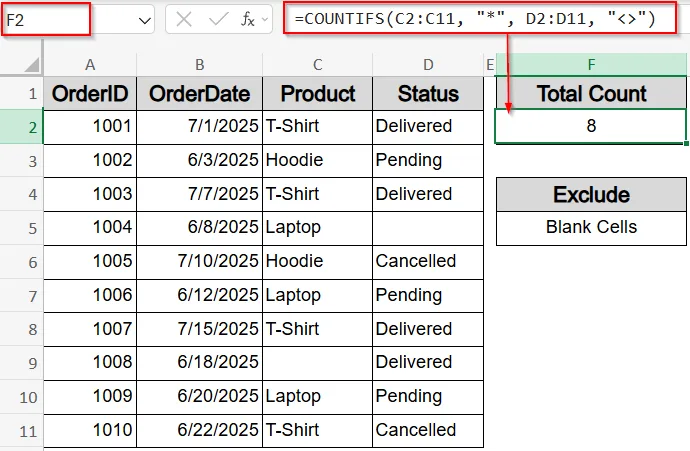Select row 11 header

(22, 431)
